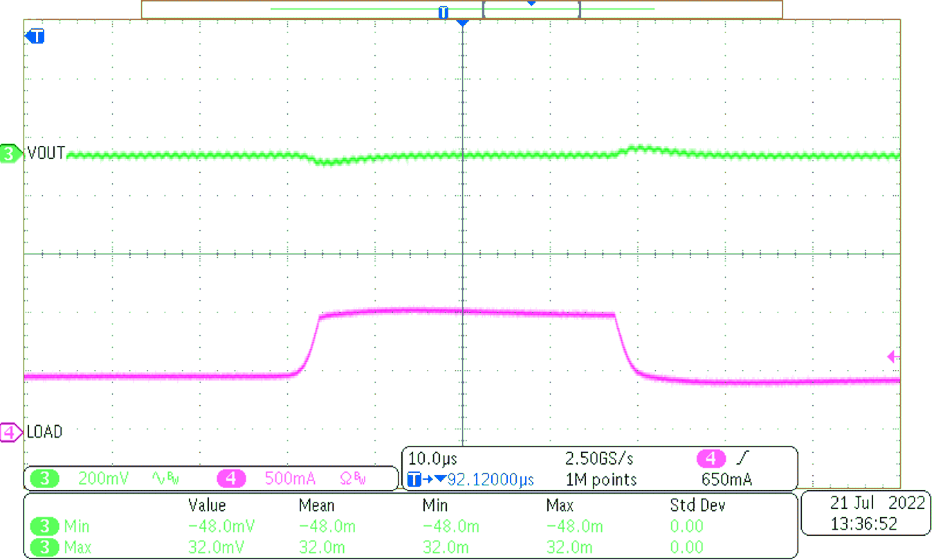The image size is (934, 560).
Task: Select the LOAD trace label
Action: click(x=44, y=431)
